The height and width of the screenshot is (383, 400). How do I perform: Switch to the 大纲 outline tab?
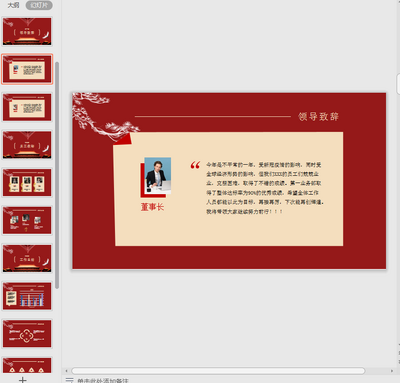13,5
